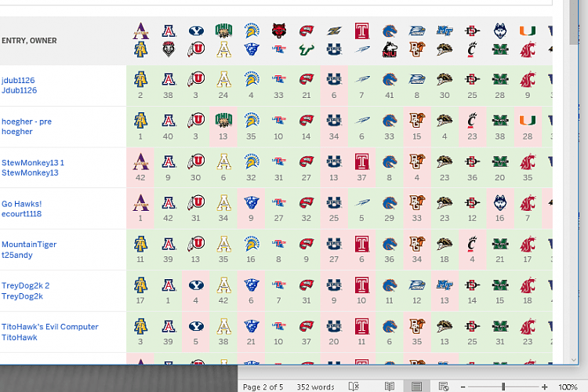Click the value 24 in jdub1126 row
This screenshot has height=392, width=588.
pos(223,96)
